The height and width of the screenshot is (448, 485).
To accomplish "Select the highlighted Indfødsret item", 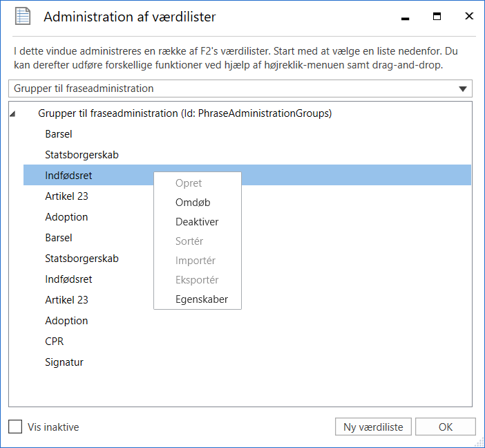I will point(68,176).
